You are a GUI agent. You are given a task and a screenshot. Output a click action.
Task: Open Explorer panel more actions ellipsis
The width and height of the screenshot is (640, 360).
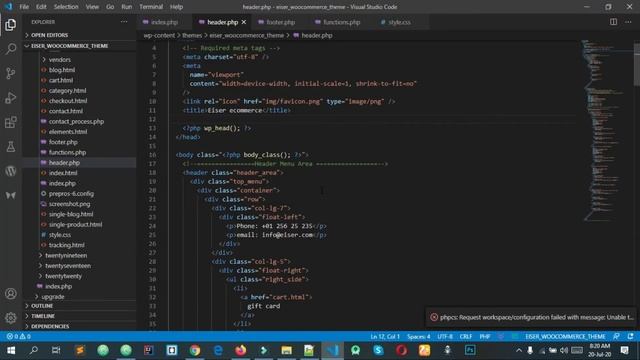(124, 22)
